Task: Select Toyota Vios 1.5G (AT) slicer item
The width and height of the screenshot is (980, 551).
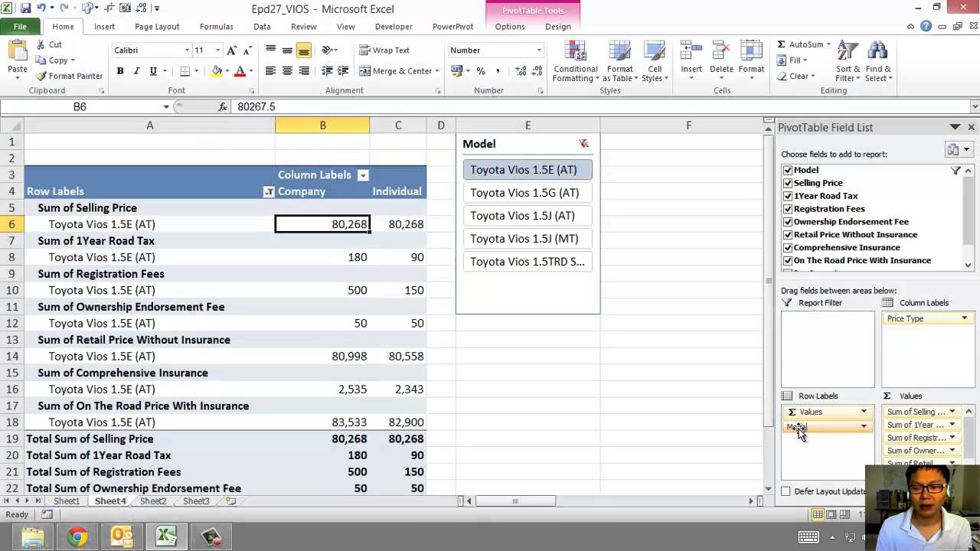Action: (528, 193)
